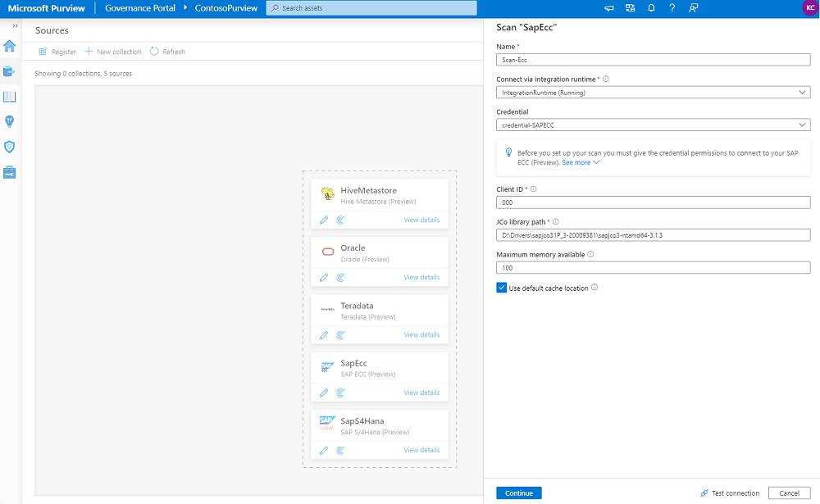Open the help question mark icon
Screen dimensions: 820x504
tap(672, 8)
